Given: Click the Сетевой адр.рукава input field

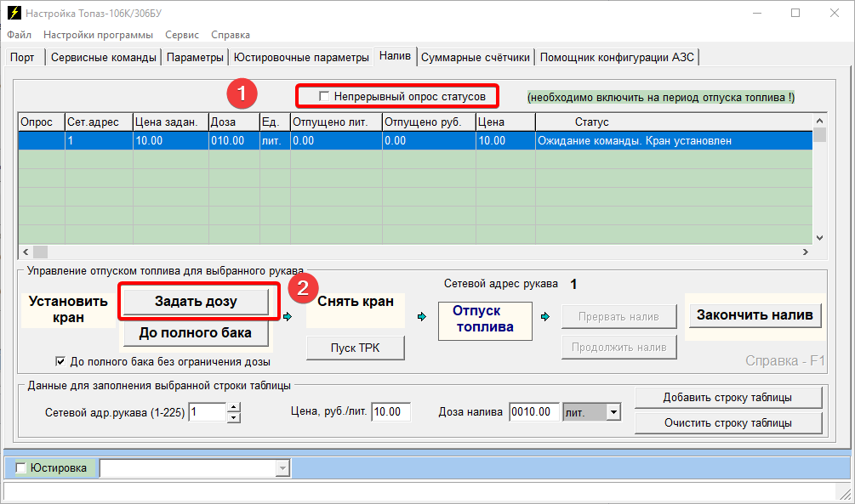Looking at the screenshot, I should tap(208, 412).
